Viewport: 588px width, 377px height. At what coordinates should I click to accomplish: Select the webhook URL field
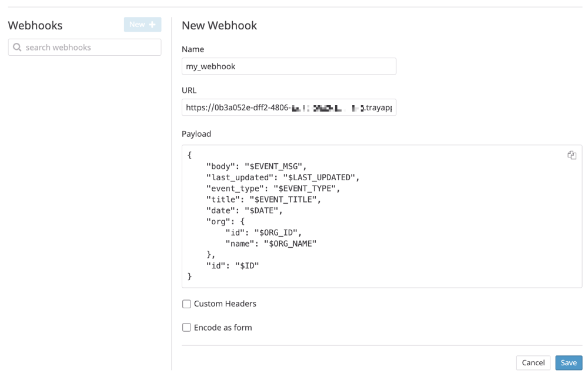point(289,107)
